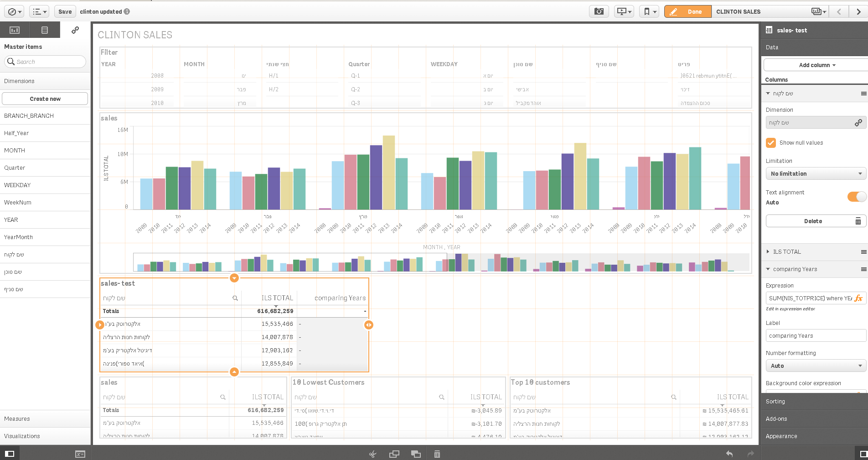The image size is (868, 460).
Task: Open the variables overview icon
Action: pos(80,454)
